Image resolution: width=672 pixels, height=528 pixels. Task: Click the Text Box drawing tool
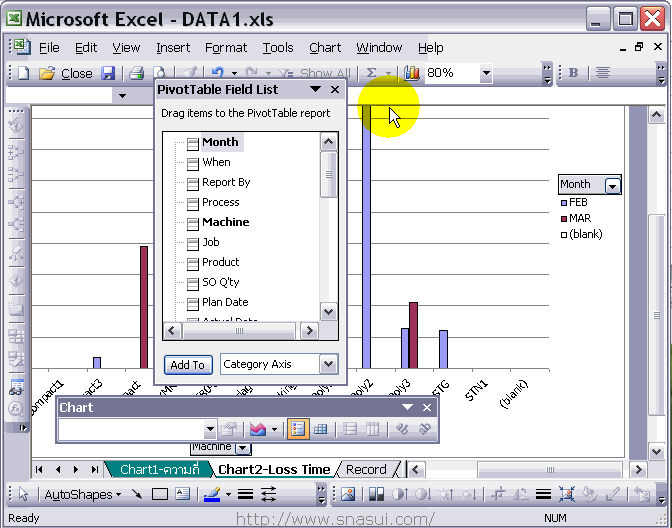182,494
